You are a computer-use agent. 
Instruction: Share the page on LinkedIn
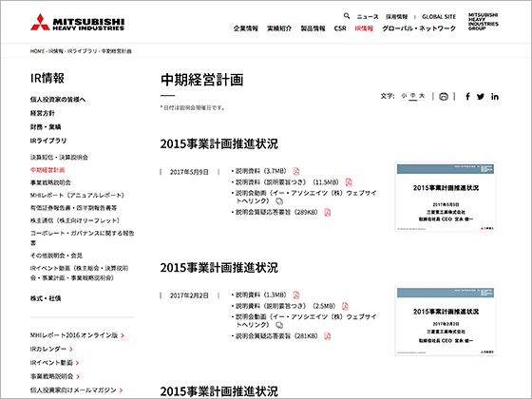pyautogui.click(x=495, y=97)
